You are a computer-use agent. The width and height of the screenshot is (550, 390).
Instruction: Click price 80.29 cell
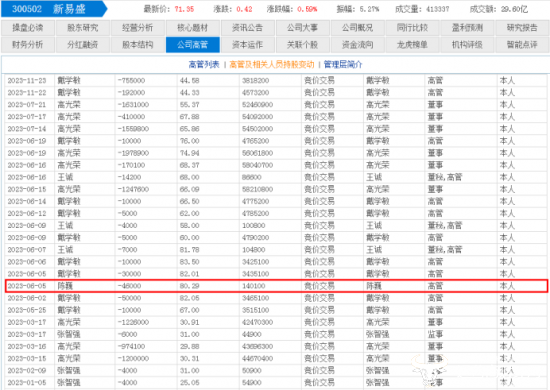click(x=189, y=286)
